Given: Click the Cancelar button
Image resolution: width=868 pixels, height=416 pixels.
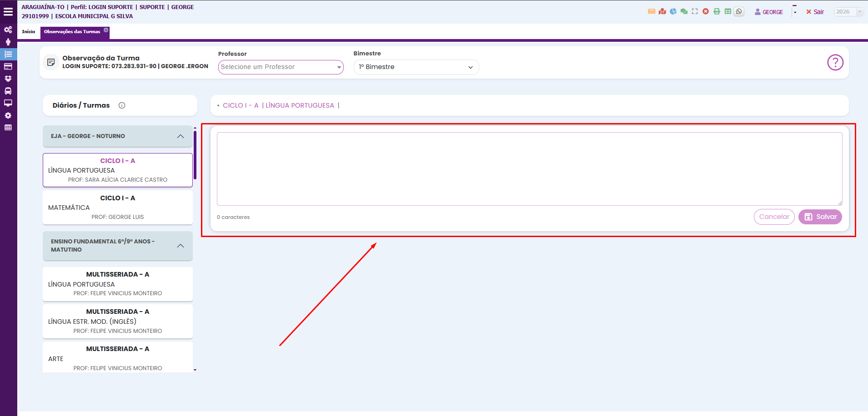Looking at the screenshot, I should (x=774, y=217).
